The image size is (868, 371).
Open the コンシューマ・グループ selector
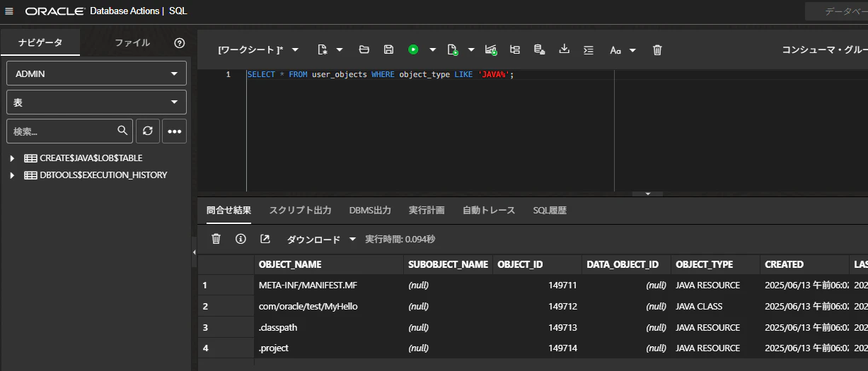pos(824,50)
